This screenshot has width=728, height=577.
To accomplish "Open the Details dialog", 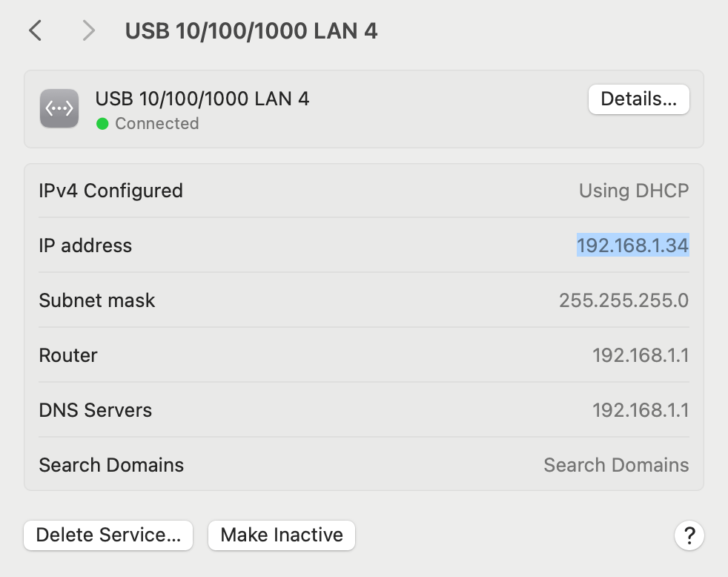I will pyautogui.click(x=638, y=99).
